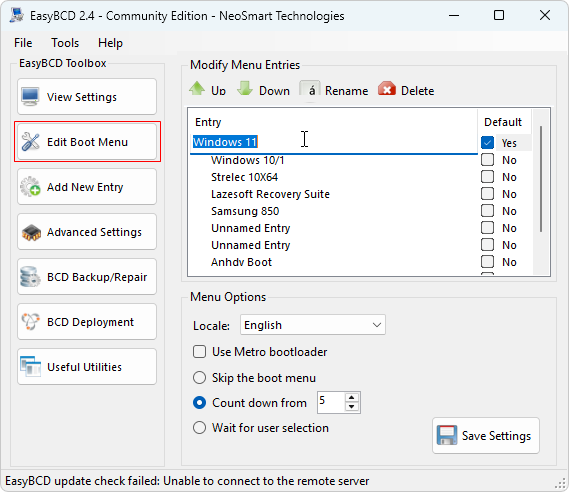This screenshot has height=492, width=569.
Task: Select Wait for user selection option
Action: pyautogui.click(x=199, y=427)
